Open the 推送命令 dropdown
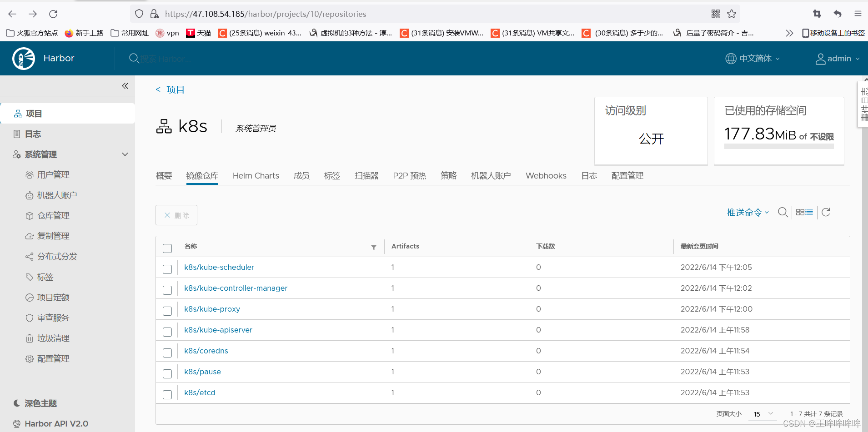The image size is (868, 432). (746, 212)
